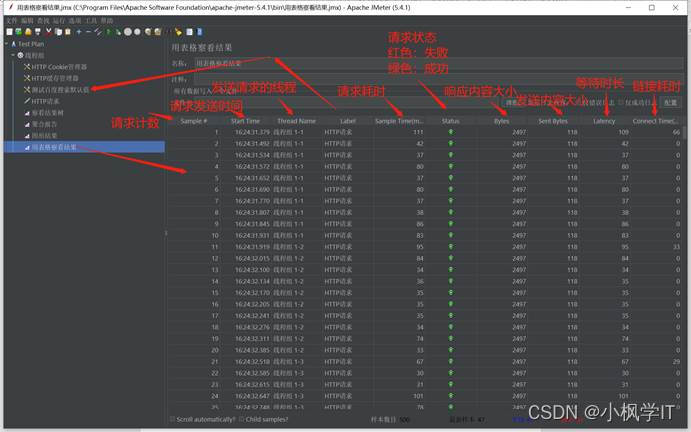Screen dimensions: 691x432
Task: Select Test Plan in the tree
Action: [x=31, y=44]
